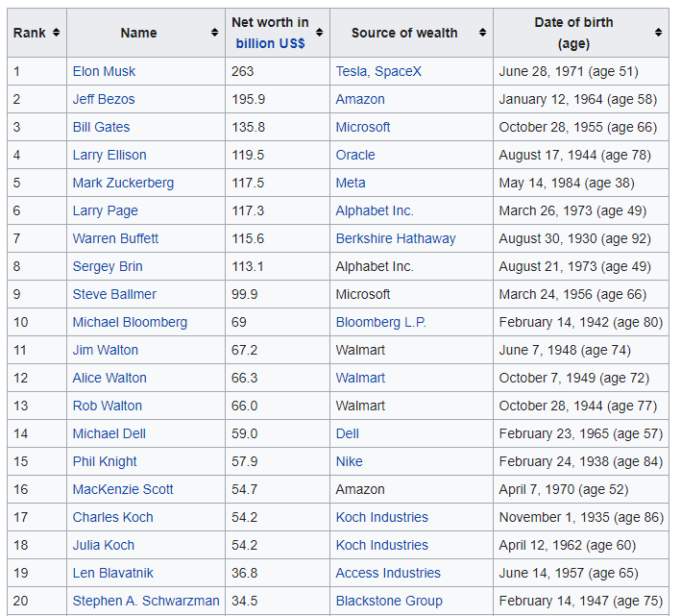Sort by Date of birth arrows
681x616 pixels.
pyautogui.click(x=658, y=33)
